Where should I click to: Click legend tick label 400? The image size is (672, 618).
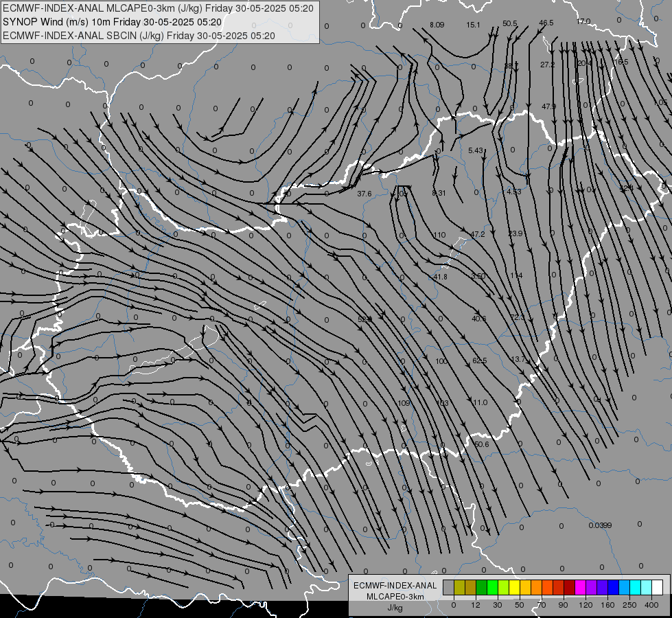coord(651,605)
